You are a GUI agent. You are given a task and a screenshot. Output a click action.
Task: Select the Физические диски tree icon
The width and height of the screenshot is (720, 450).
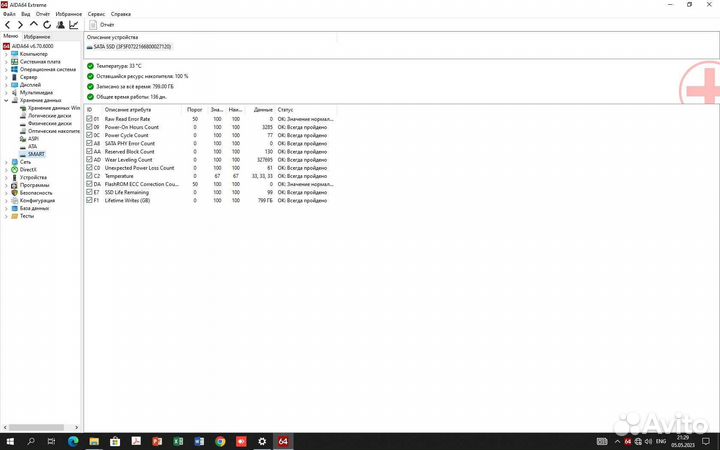click(x=23, y=124)
